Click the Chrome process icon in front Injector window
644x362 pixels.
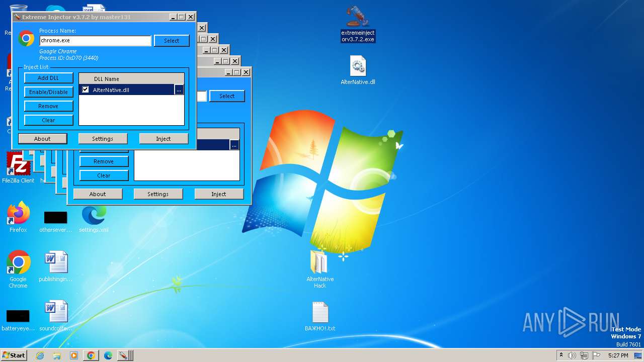click(26, 39)
